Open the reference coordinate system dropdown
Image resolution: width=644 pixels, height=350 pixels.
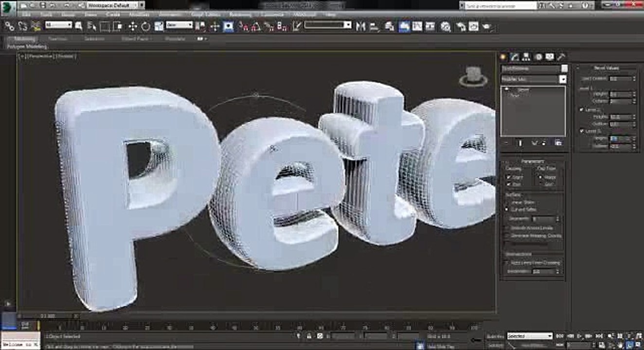(x=179, y=25)
